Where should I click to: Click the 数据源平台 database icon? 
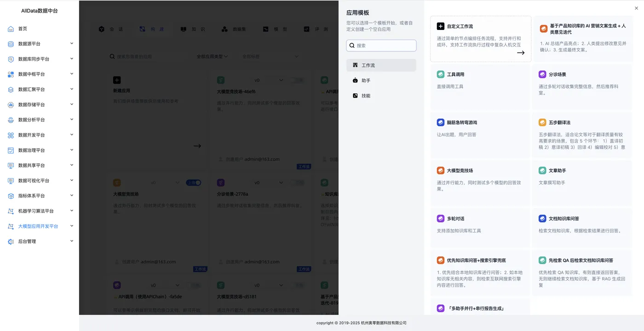click(x=11, y=44)
